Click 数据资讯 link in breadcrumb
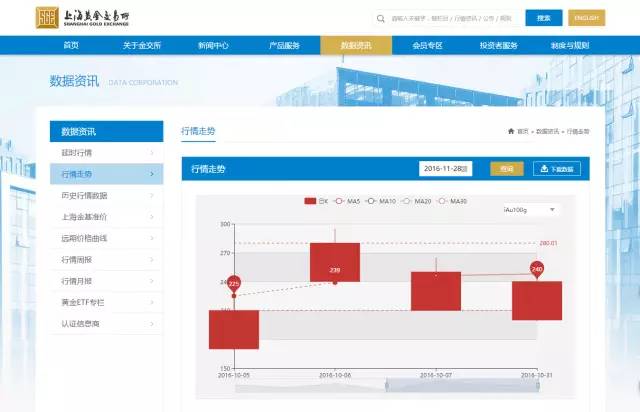The height and width of the screenshot is (412, 640). coord(547,131)
